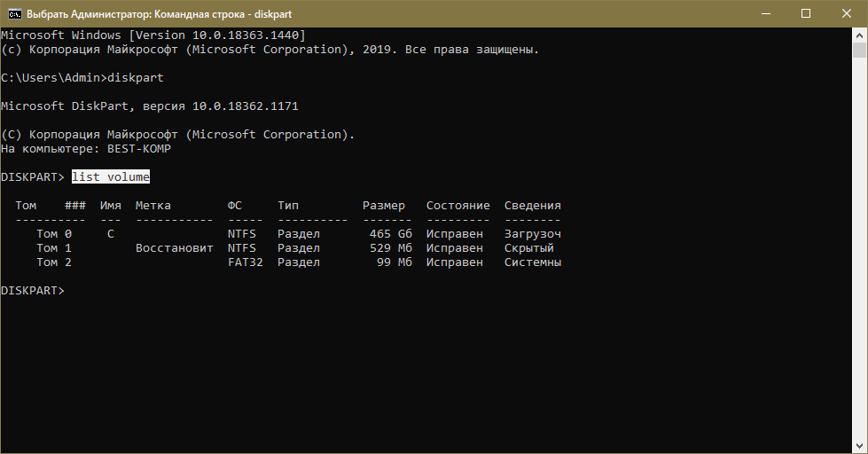Click the 'Размер' column header
Image resolution: width=868 pixels, height=454 pixels.
pos(384,206)
